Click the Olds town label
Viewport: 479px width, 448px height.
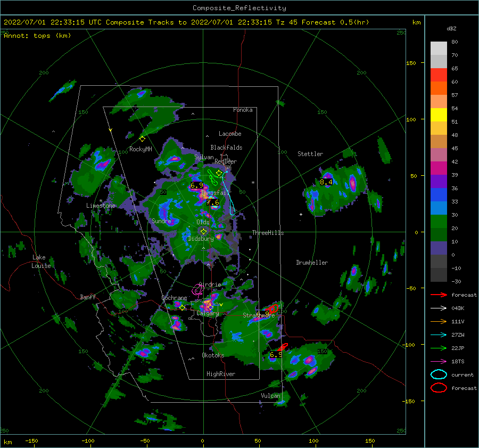(203, 222)
